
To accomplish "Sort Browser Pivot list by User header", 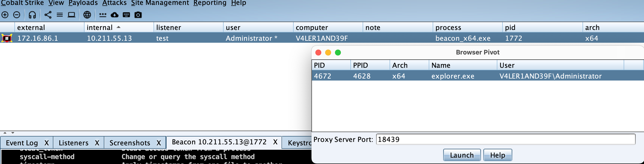I will click(561, 65).
